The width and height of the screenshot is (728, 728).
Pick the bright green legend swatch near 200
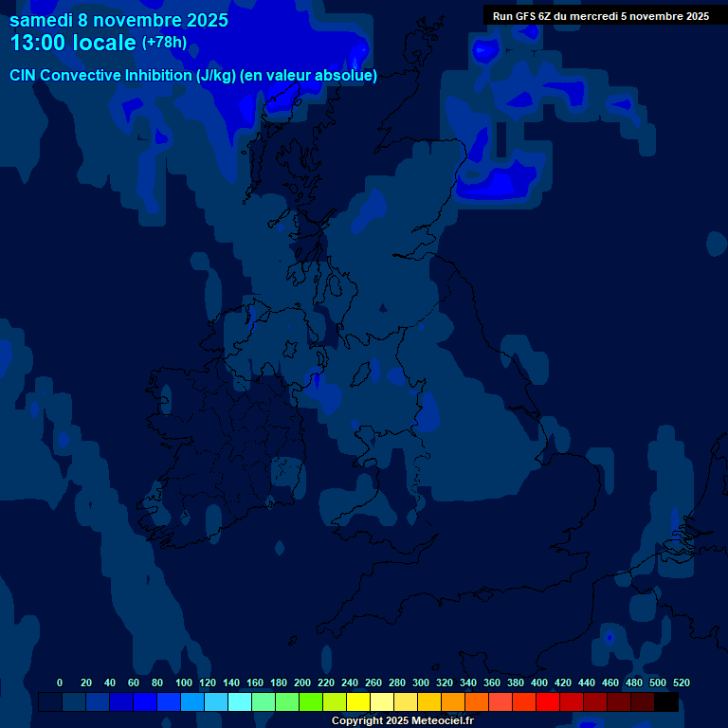point(311,702)
